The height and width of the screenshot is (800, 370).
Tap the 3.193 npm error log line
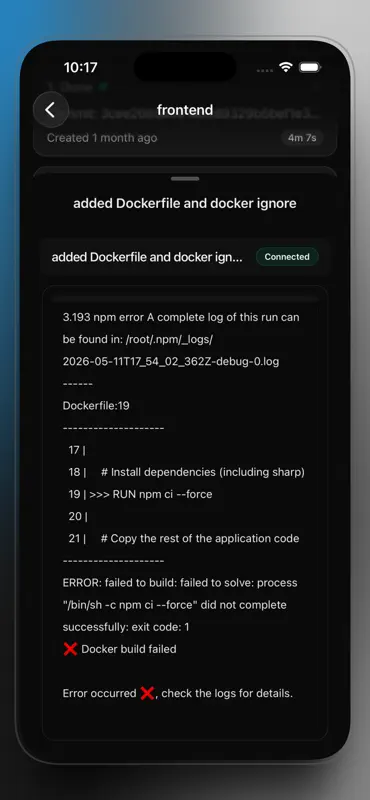[x=181, y=317]
